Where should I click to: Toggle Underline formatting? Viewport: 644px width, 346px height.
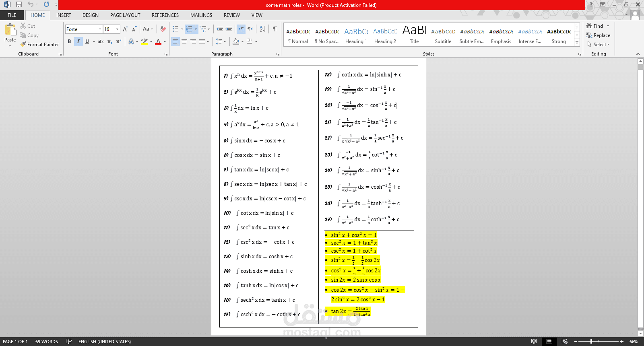pyautogui.click(x=87, y=41)
